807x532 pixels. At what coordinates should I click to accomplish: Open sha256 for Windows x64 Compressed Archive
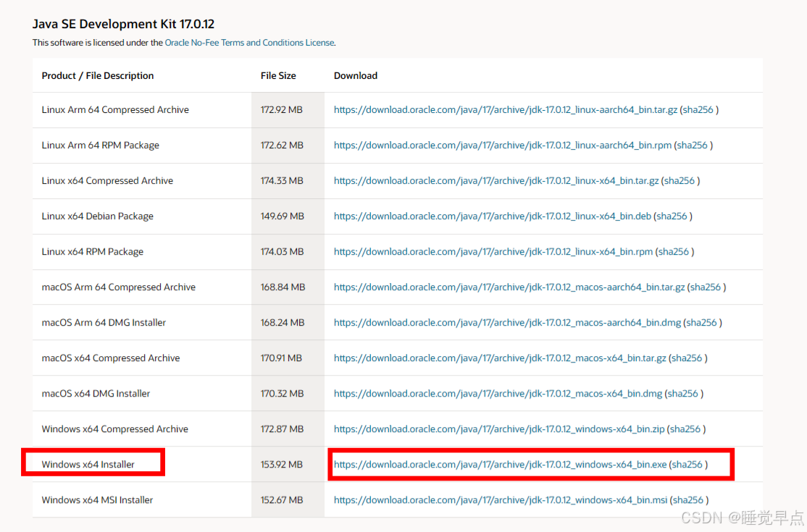pyautogui.click(x=685, y=428)
